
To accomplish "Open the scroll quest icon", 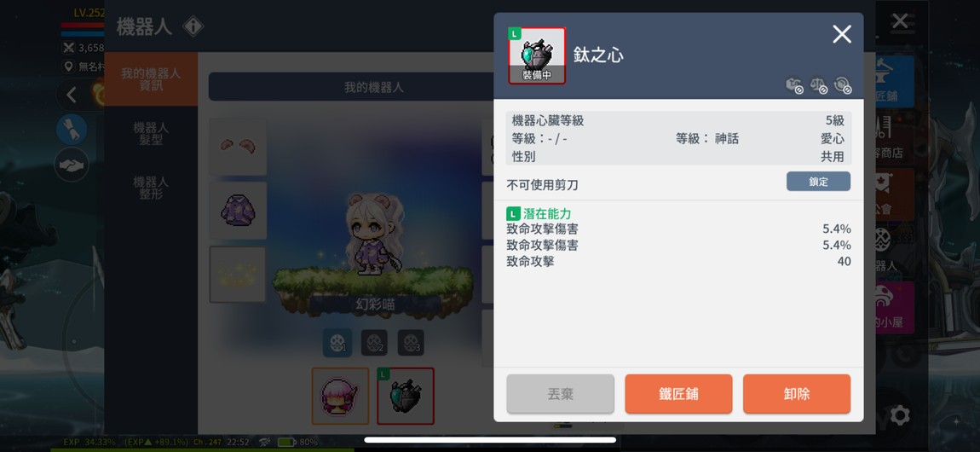I will (72, 129).
